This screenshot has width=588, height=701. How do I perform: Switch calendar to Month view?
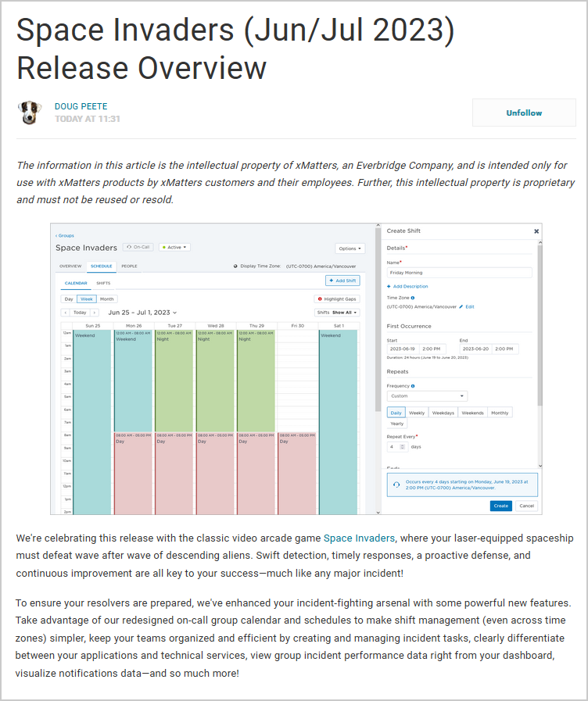107,299
